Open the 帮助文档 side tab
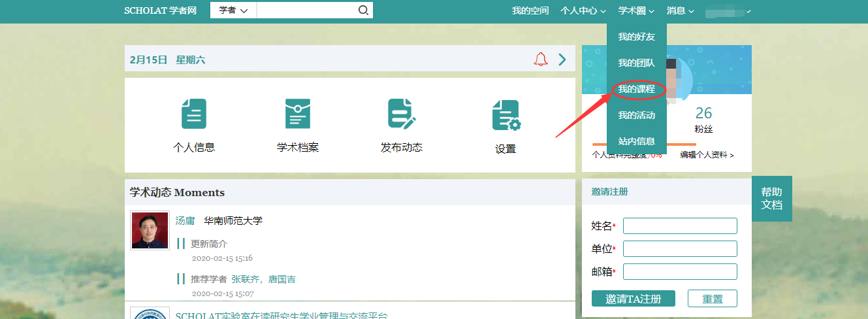Screen dimensions: 868x319 tap(771, 199)
